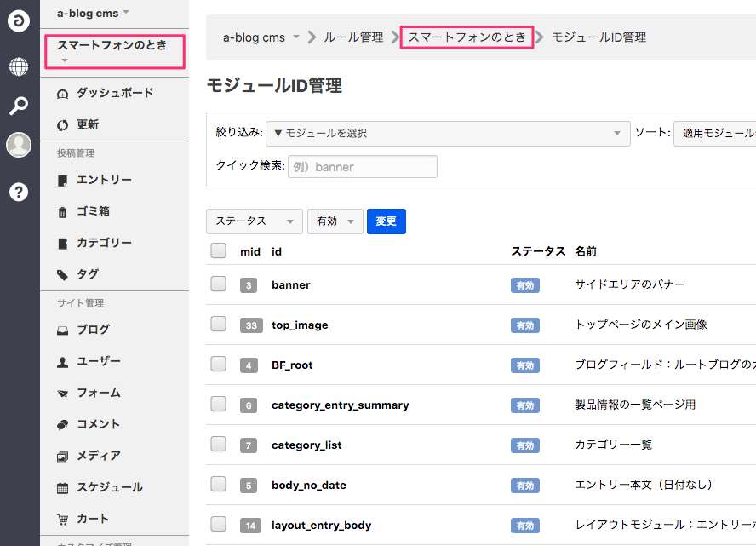Focus the クイック検索 input field

362,167
